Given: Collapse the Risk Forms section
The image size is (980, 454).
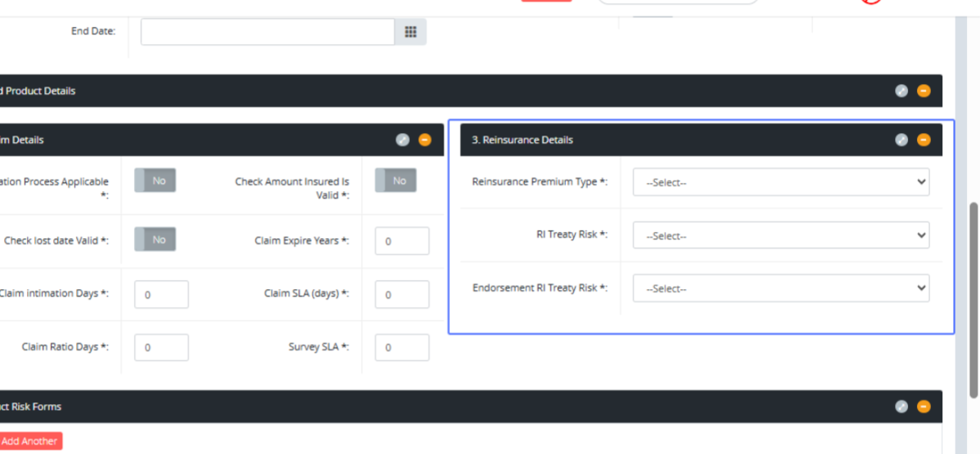Looking at the screenshot, I should click(x=924, y=407).
